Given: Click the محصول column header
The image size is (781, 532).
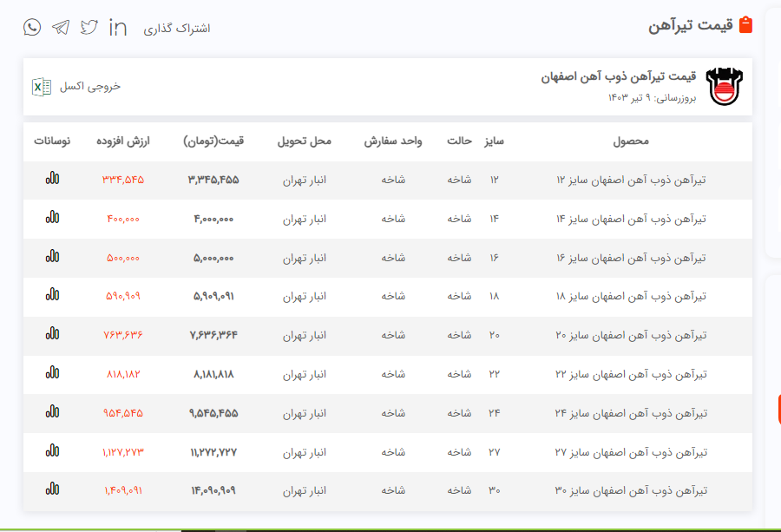Looking at the screenshot, I should (x=631, y=141).
